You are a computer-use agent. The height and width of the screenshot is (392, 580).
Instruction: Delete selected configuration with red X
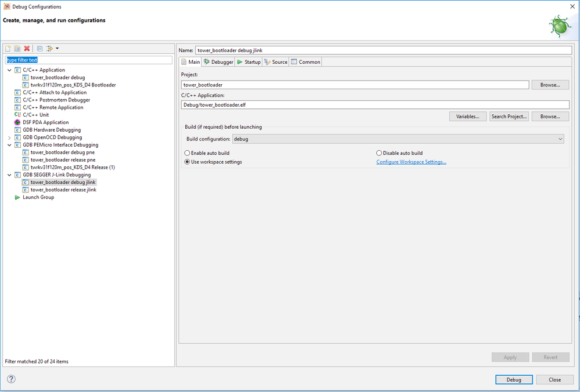pos(27,48)
